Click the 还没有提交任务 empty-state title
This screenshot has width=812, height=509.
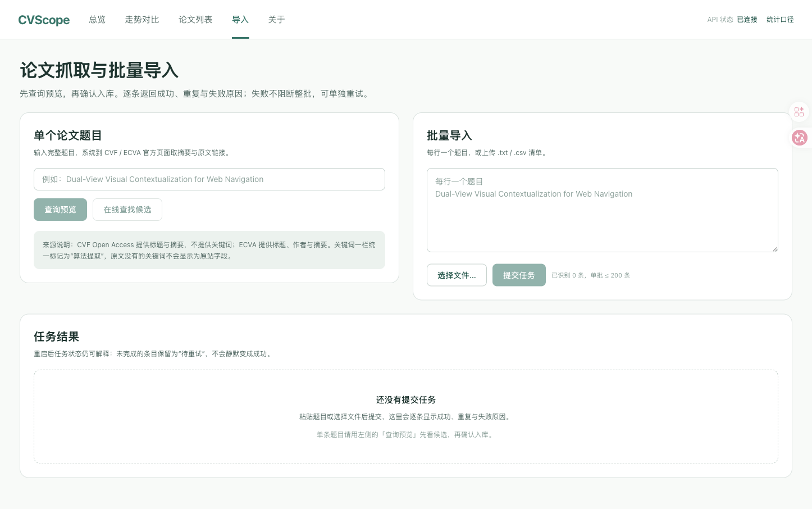(406, 400)
